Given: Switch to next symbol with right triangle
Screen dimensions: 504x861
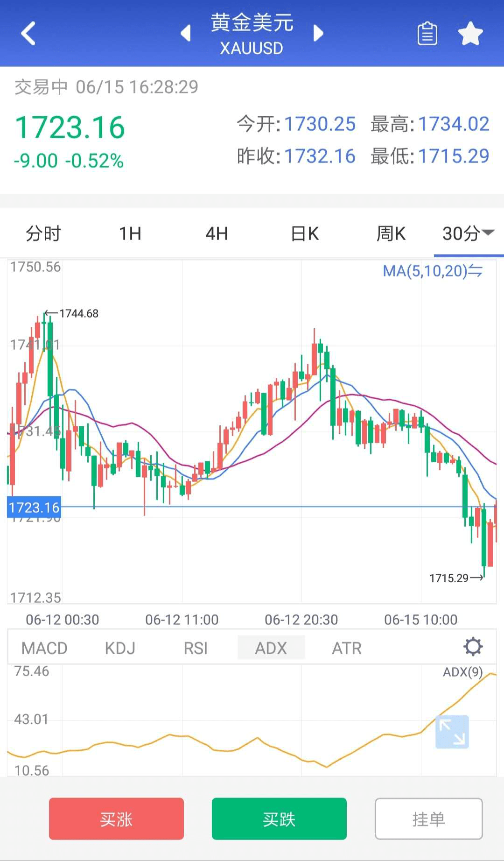Looking at the screenshot, I should tap(318, 33).
